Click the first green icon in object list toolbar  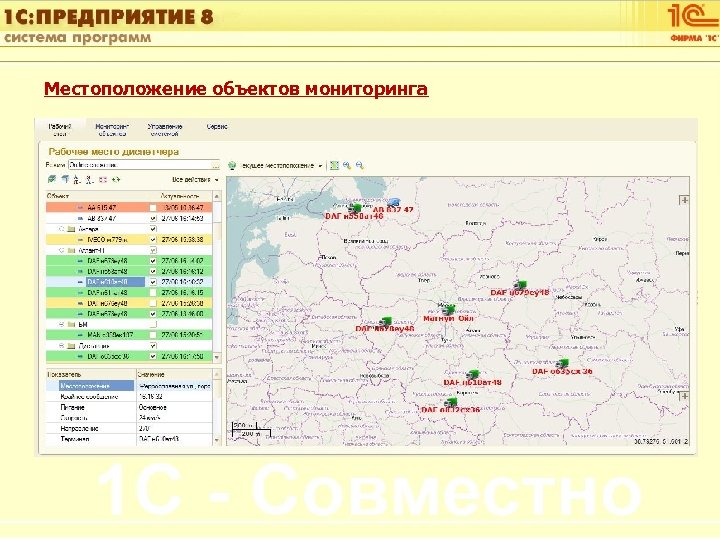[x=52, y=180]
